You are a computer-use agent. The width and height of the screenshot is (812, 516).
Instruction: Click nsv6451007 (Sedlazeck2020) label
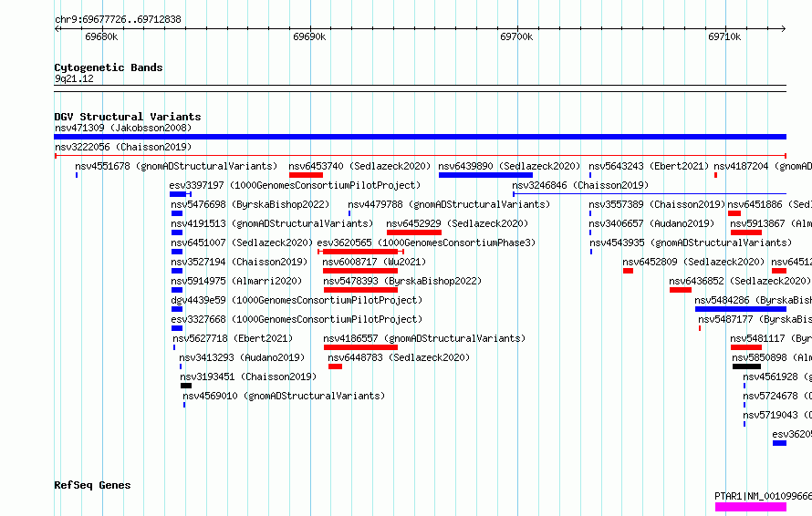pos(242,243)
